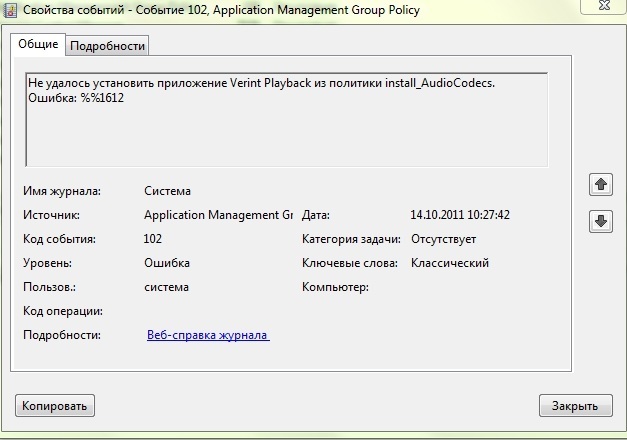
Task: Close the event properties window
Action: [x=604, y=6]
